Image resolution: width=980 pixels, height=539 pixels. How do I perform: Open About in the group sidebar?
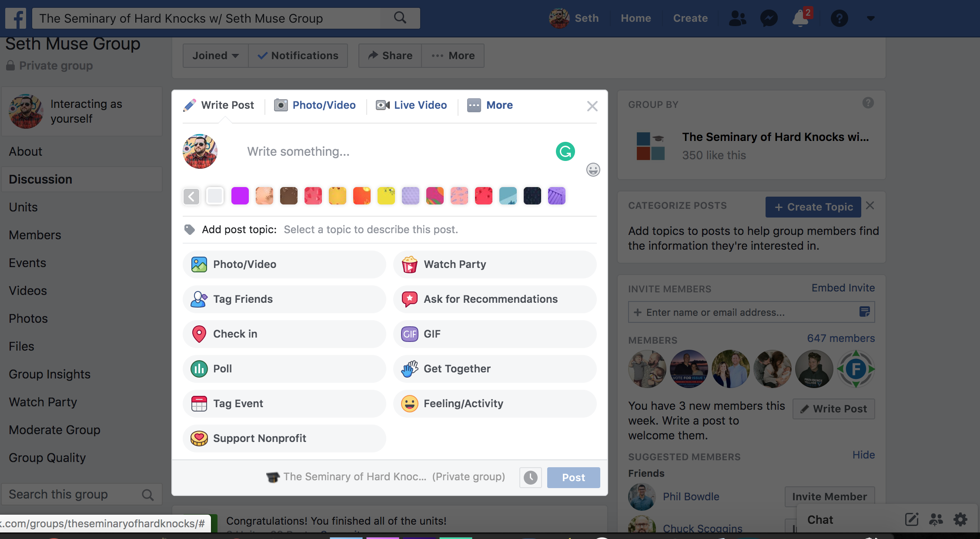tap(26, 152)
